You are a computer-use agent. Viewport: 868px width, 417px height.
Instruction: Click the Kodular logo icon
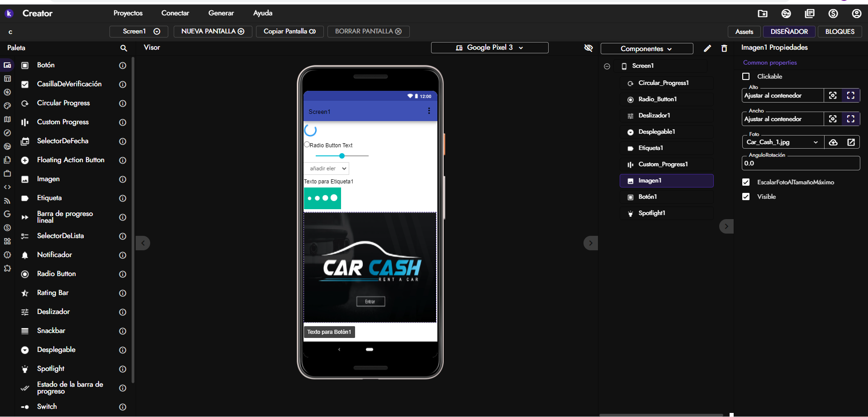pyautogui.click(x=9, y=14)
